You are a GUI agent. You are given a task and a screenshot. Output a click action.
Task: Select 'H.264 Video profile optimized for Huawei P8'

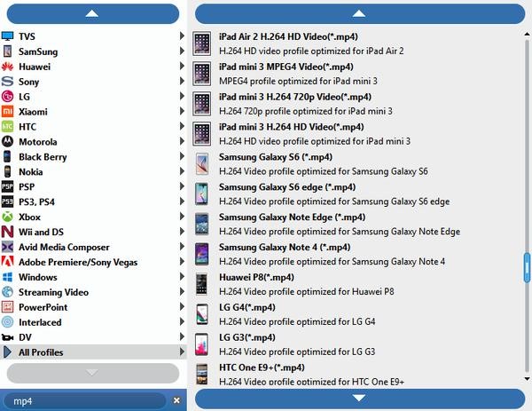click(307, 291)
